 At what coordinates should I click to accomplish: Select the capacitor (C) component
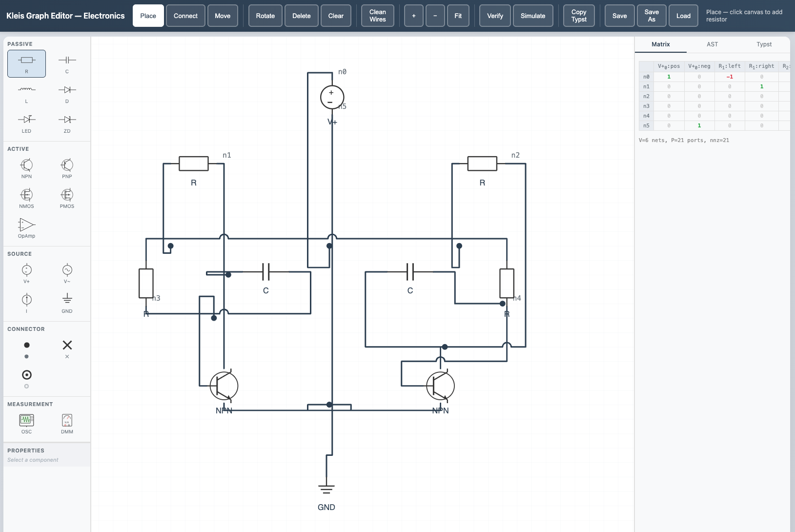tap(67, 63)
